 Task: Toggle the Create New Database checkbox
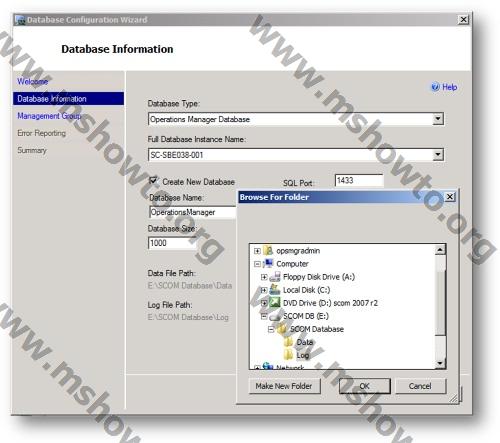click(x=153, y=181)
